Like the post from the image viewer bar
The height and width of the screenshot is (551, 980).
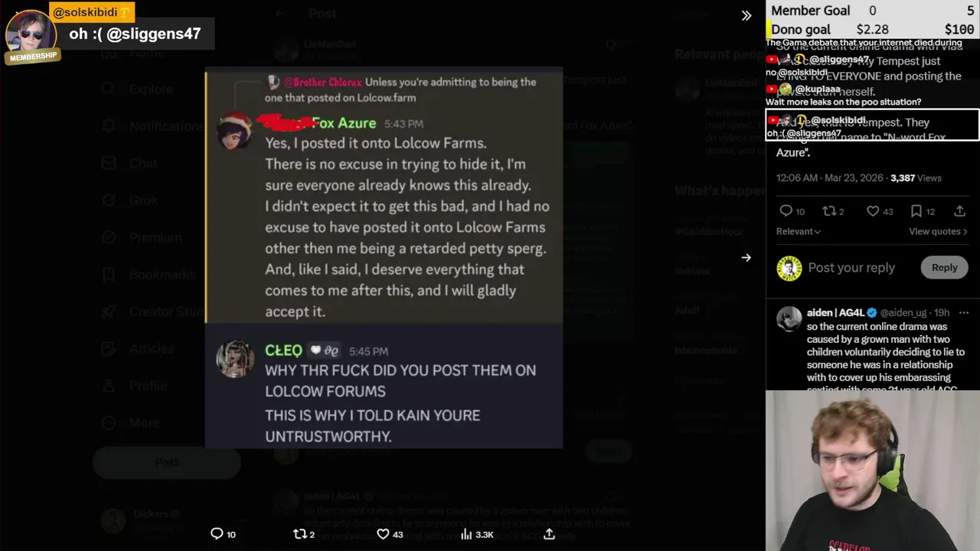[383, 534]
